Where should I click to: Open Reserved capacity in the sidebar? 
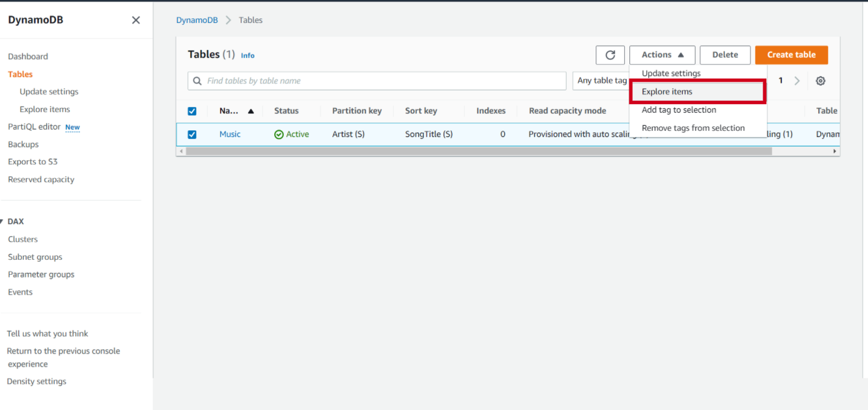(x=41, y=179)
